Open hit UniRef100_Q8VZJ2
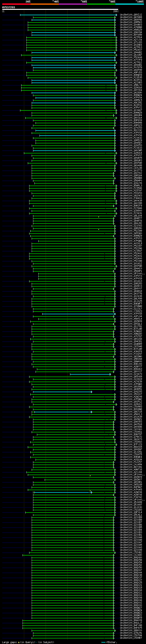The image size is (146, 644). (131, 15)
